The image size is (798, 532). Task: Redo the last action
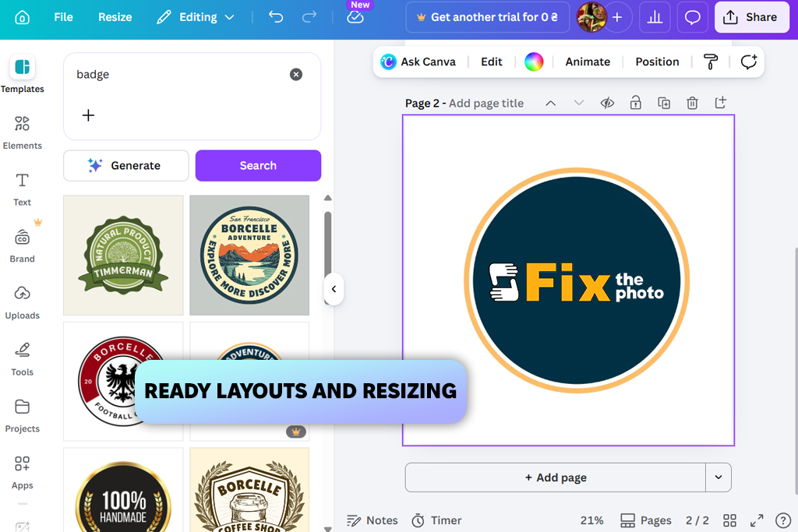click(x=309, y=17)
